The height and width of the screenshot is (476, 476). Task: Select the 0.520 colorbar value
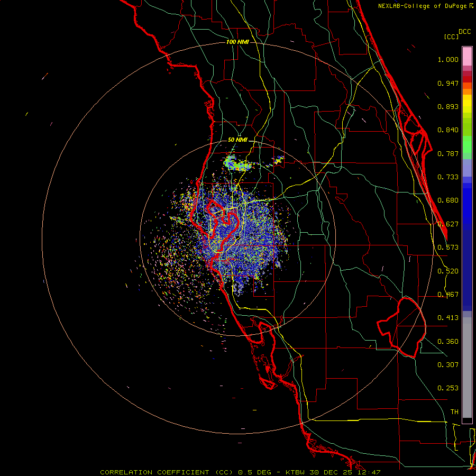[448, 271]
